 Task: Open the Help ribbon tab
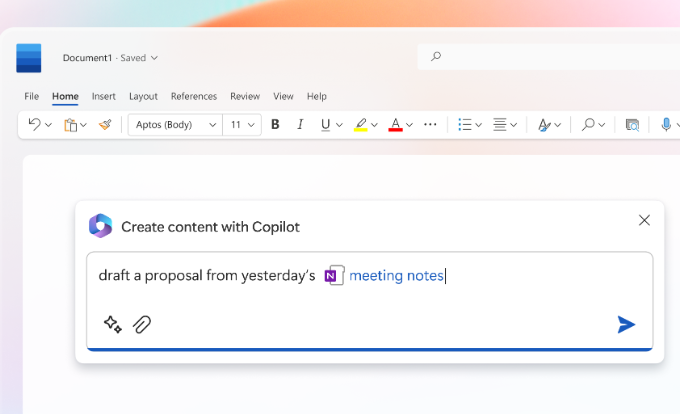click(x=317, y=96)
